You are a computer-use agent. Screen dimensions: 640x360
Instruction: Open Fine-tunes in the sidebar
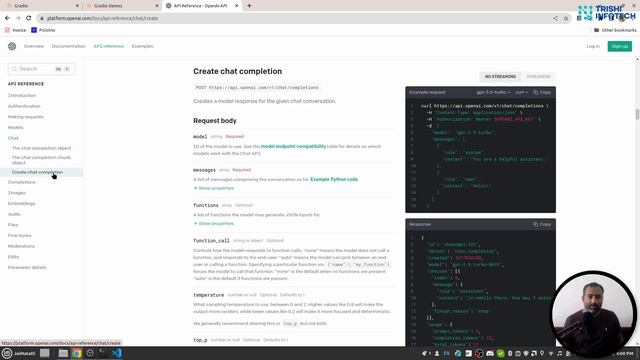20,236
